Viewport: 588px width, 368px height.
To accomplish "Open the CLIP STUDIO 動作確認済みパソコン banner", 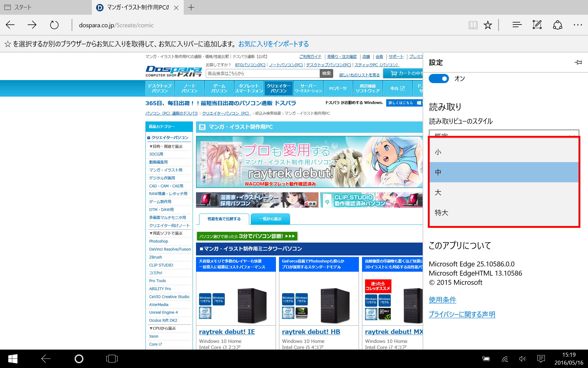I will pyautogui.click(x=371, y=200).
